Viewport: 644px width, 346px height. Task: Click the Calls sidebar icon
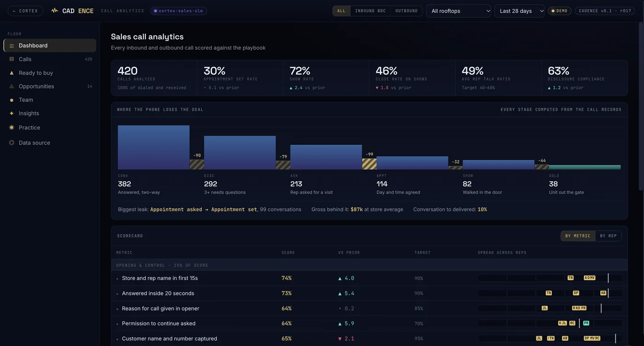[x=11, y=59]
